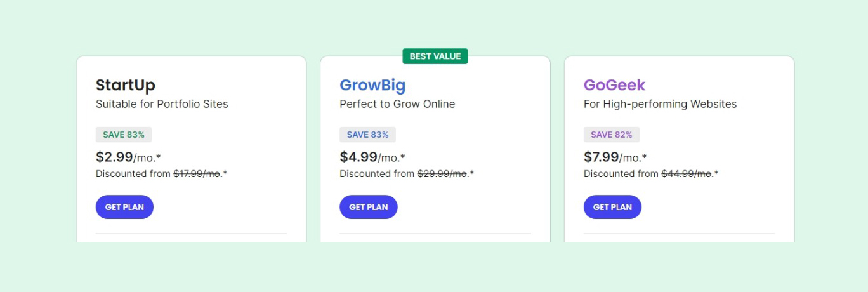Click GET PLAN under GoGeek
This screenshot has width=868, height=292.
(x=612, y=207)
